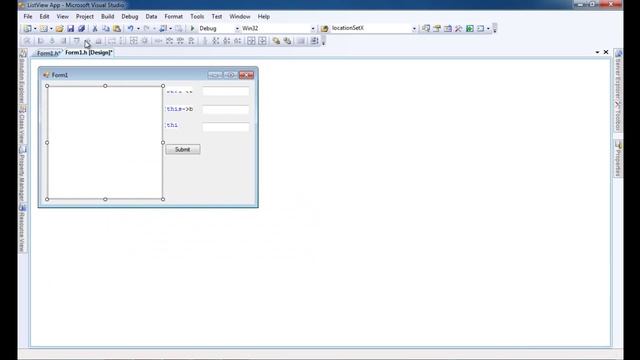Switch to the Form1.h code tab
This screenshot has width=640, height=360.
point(48,53)
